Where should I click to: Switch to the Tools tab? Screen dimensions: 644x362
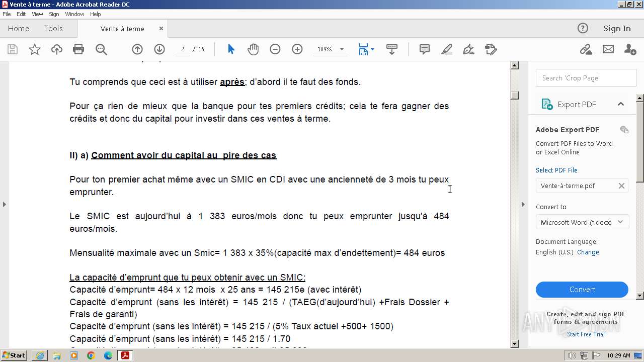pos(53,29)
